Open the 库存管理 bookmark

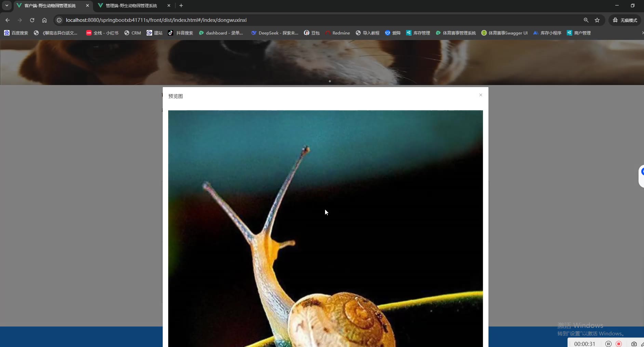pyautogui.click(x=418, y=33)
